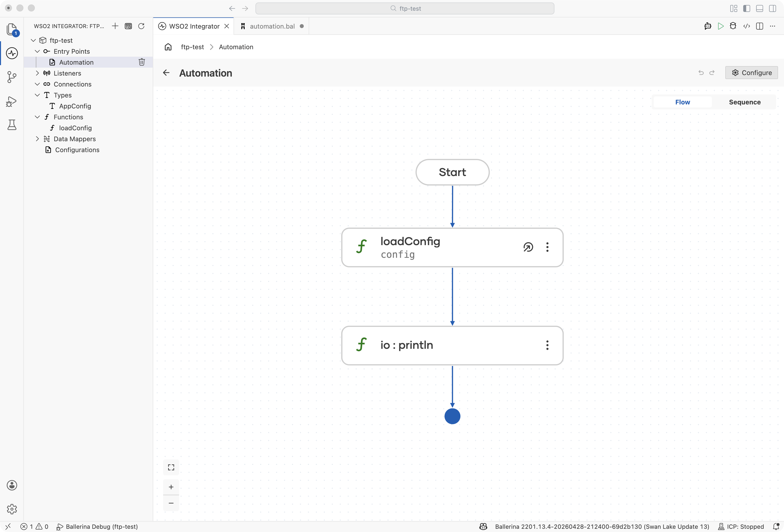The width and height of the screenshot is (784, 532).
Task: Delete Automation using the trash icon
Action: (x=142, y=62)
